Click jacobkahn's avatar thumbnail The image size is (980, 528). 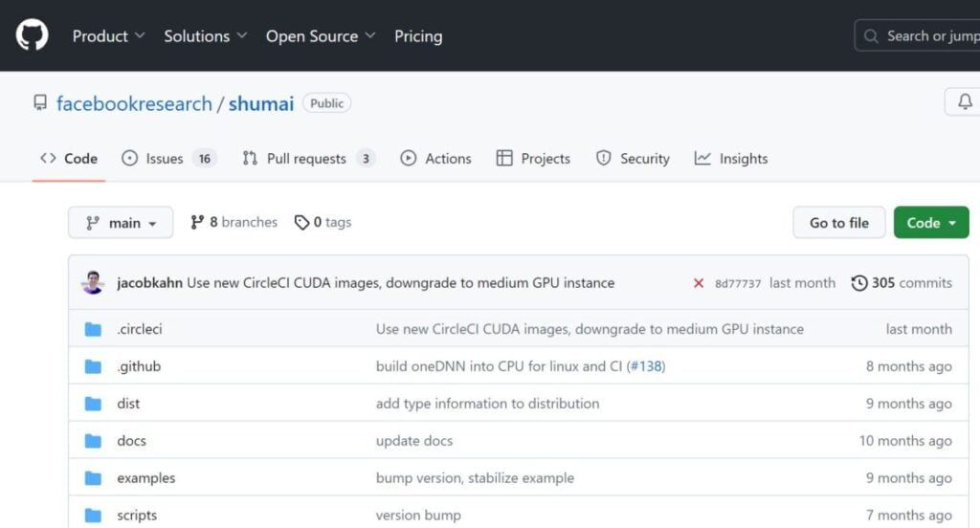coord(93,282)
